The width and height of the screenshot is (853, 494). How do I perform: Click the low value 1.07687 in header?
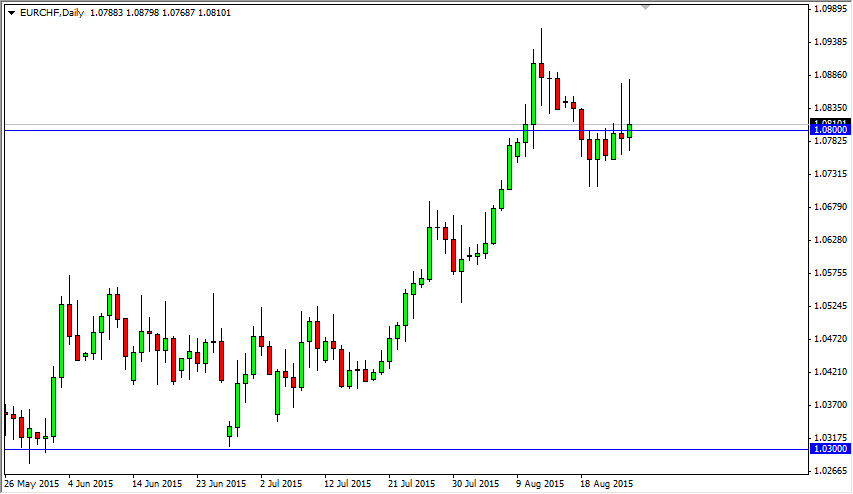(x=178, y=13)
